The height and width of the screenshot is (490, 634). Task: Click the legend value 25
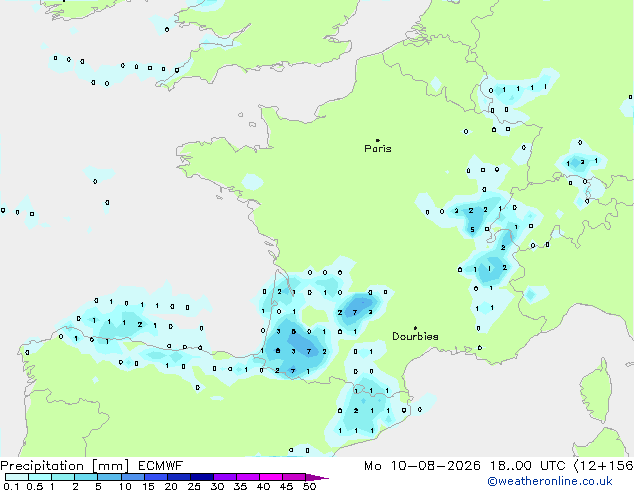click(194, 486)
